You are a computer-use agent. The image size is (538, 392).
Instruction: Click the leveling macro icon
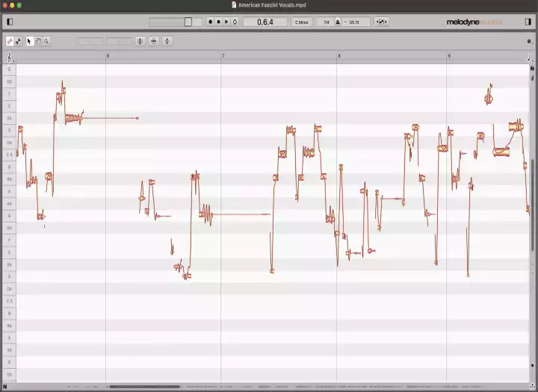point(167,41)
